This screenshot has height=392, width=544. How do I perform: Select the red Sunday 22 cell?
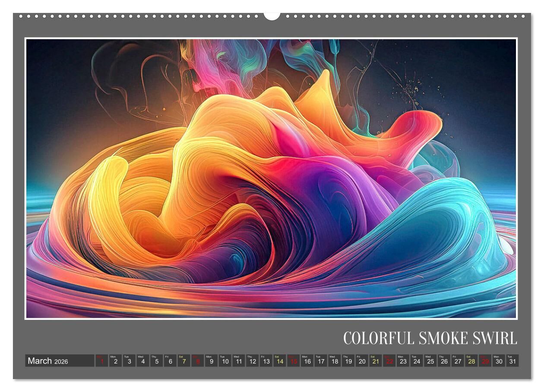[x=389, y=361]
